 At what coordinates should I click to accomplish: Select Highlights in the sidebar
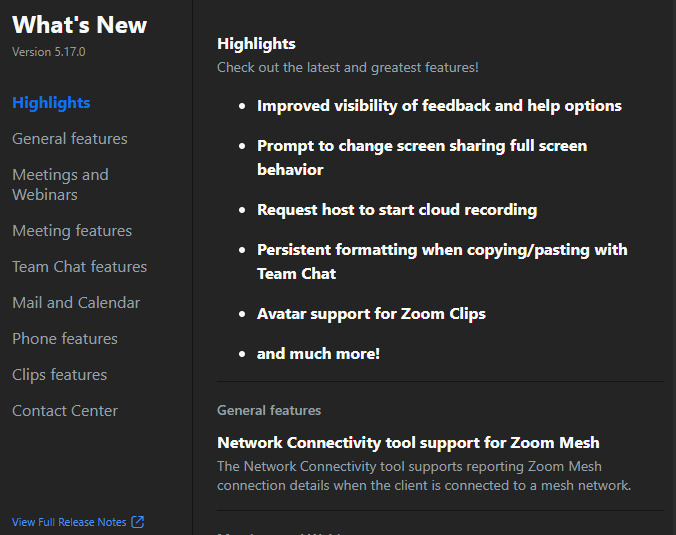tap(51, 103)
